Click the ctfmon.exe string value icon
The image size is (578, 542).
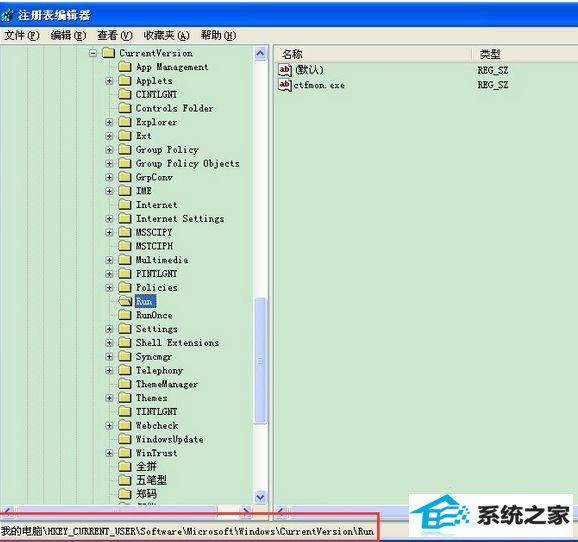pos(285,85)
